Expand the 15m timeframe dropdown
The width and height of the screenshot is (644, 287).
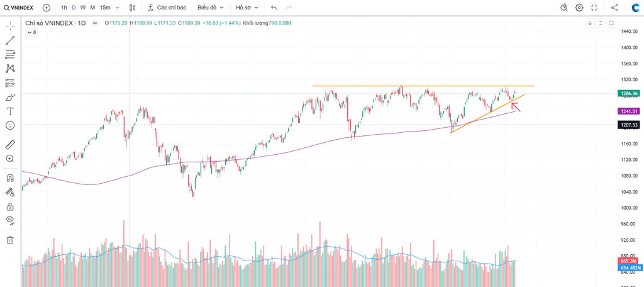point(109,8)
